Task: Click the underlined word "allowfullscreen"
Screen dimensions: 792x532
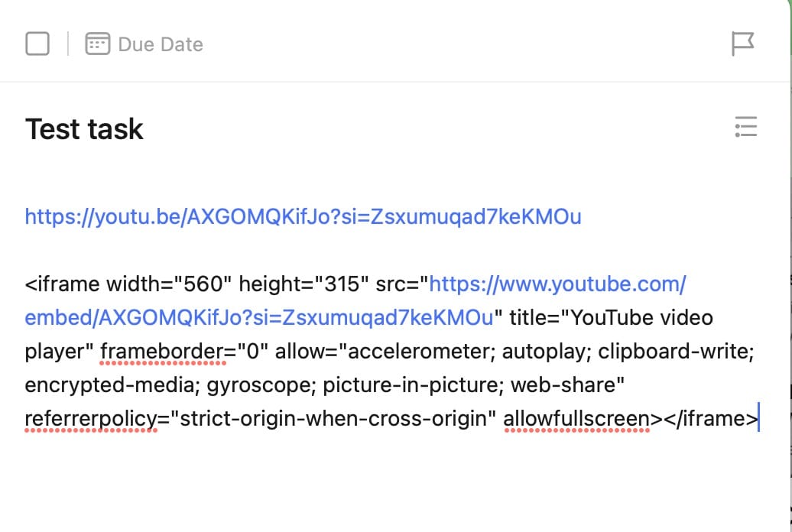Action: point(576,419)
